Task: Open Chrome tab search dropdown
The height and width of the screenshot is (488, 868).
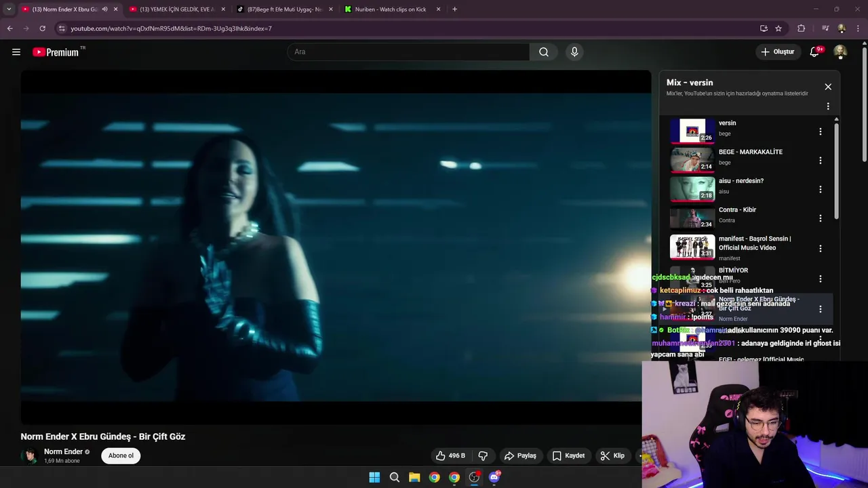Action: (9, 9)
